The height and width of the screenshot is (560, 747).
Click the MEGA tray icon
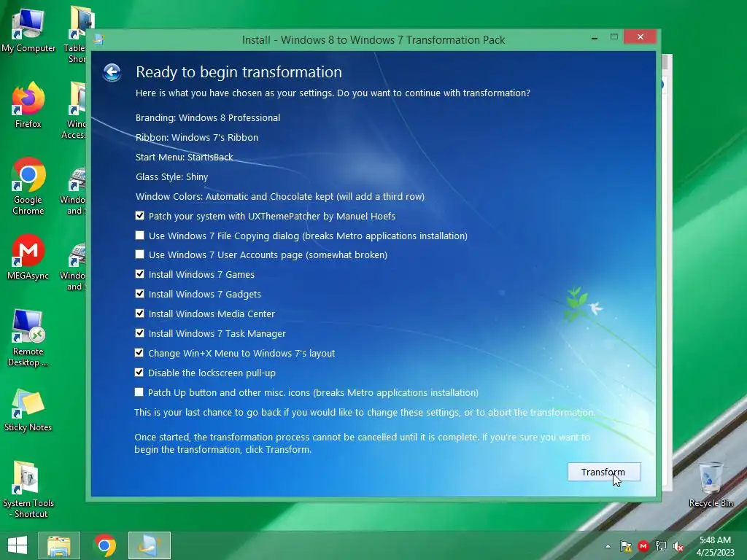643,546
